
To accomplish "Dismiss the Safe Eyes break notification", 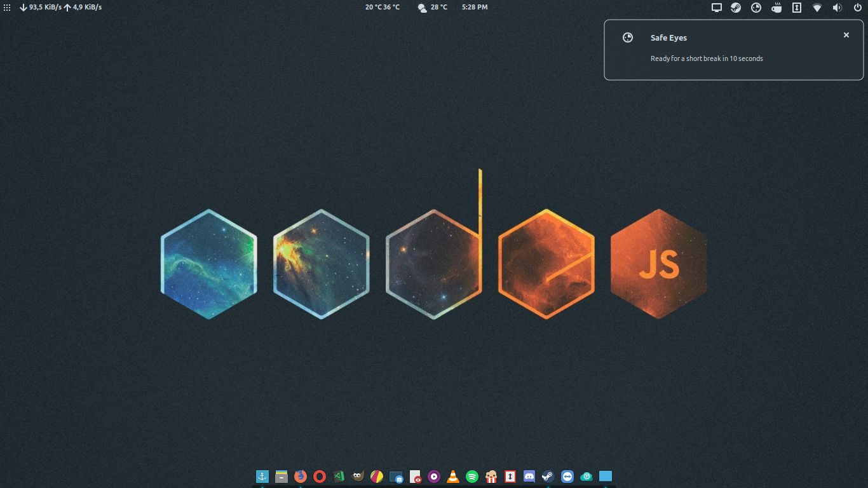I will click(x=846, y=35).
